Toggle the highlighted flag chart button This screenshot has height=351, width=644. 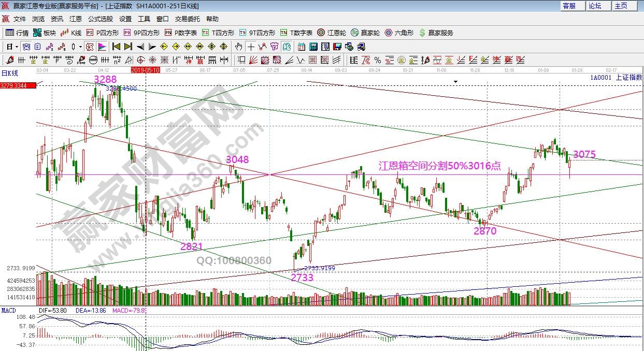[x=102, y=47]
